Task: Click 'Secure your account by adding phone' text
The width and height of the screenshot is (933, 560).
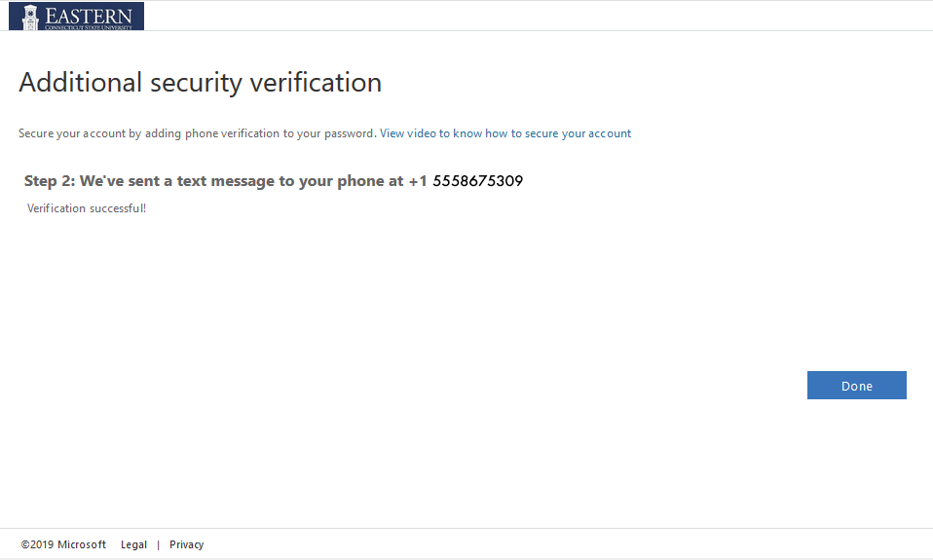Action: 118,133
